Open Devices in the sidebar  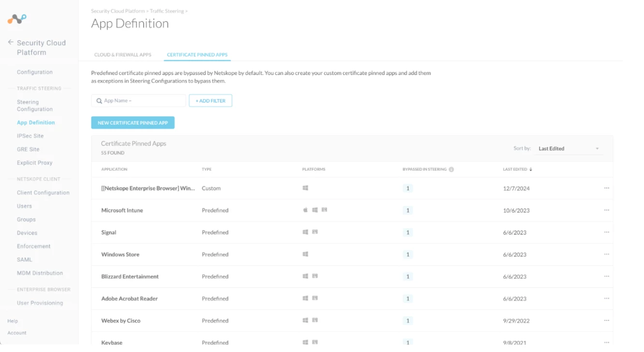(x=27, y=233)
